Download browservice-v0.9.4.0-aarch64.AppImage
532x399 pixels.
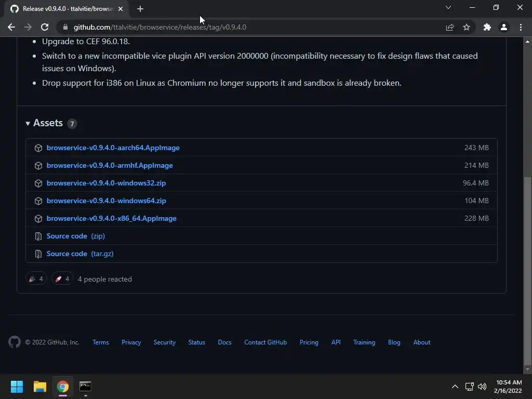coord(113,148)
